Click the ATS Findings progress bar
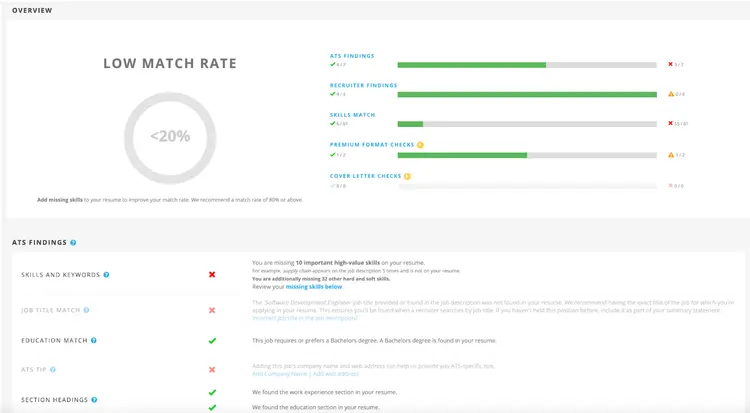Screen dimensions: 750x413 [527, 65]
